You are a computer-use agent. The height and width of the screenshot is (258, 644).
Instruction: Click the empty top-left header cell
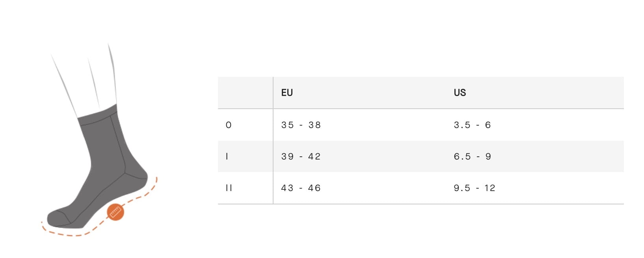[245, 93]
